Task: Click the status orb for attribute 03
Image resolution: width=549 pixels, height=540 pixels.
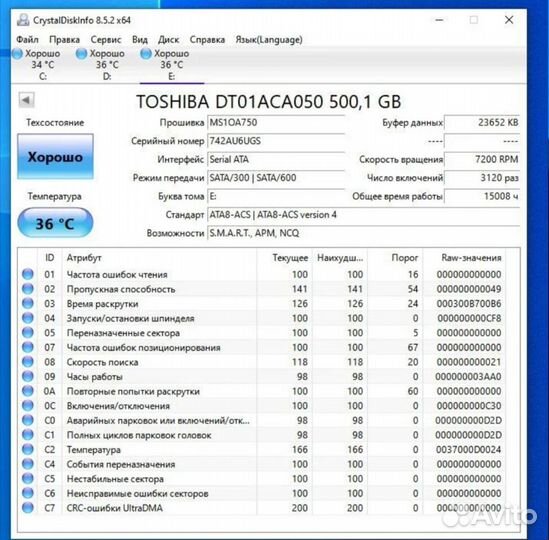Action: (x=28, y=303)
